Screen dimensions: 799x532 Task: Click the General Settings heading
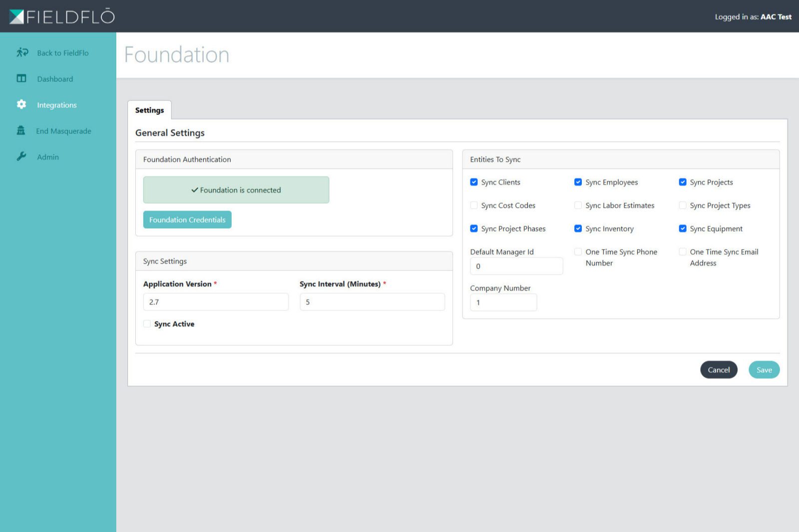click(x=170, y=133)
